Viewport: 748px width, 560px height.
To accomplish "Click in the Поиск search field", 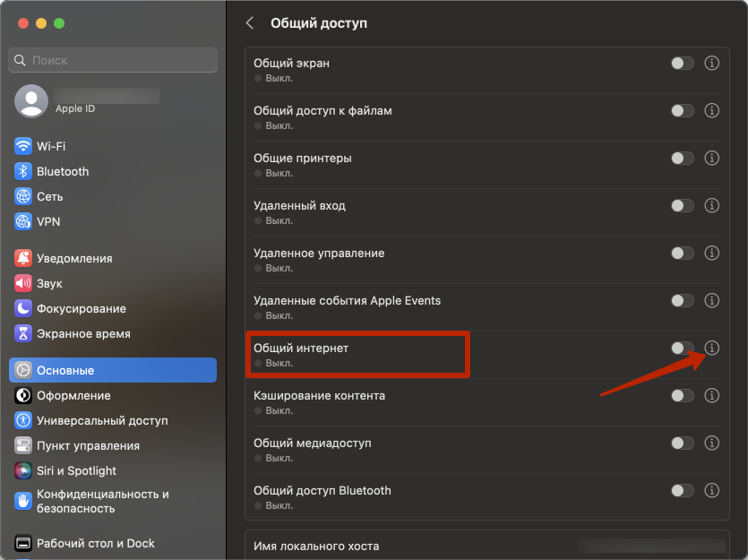I will (113, 60).
